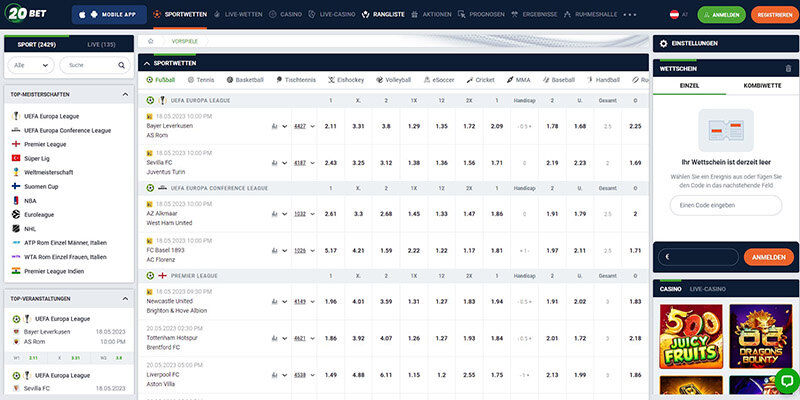This screenshot has height=400, width=800.
Task: Click the green Anmelden button in header
Action: coord(721,15)
